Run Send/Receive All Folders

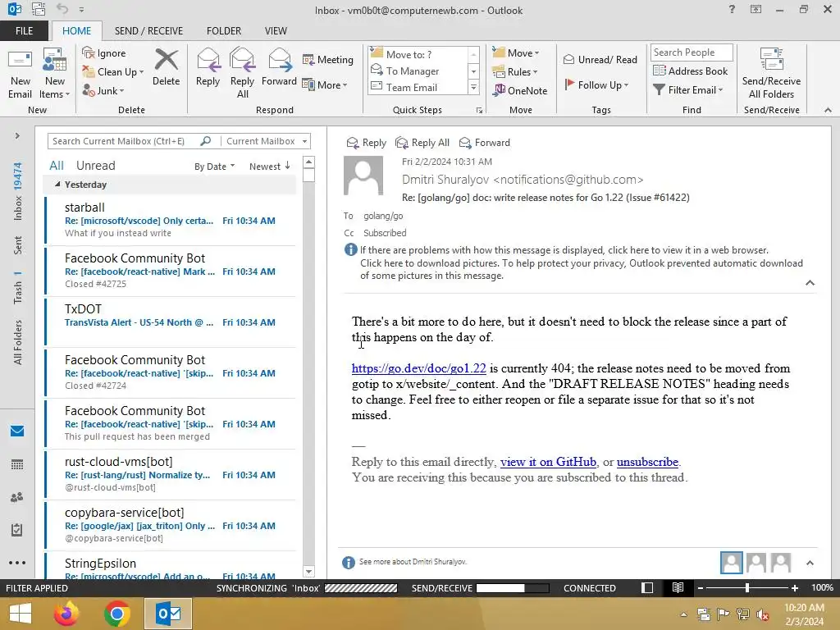pyautogui.click(x=771, y=74)
